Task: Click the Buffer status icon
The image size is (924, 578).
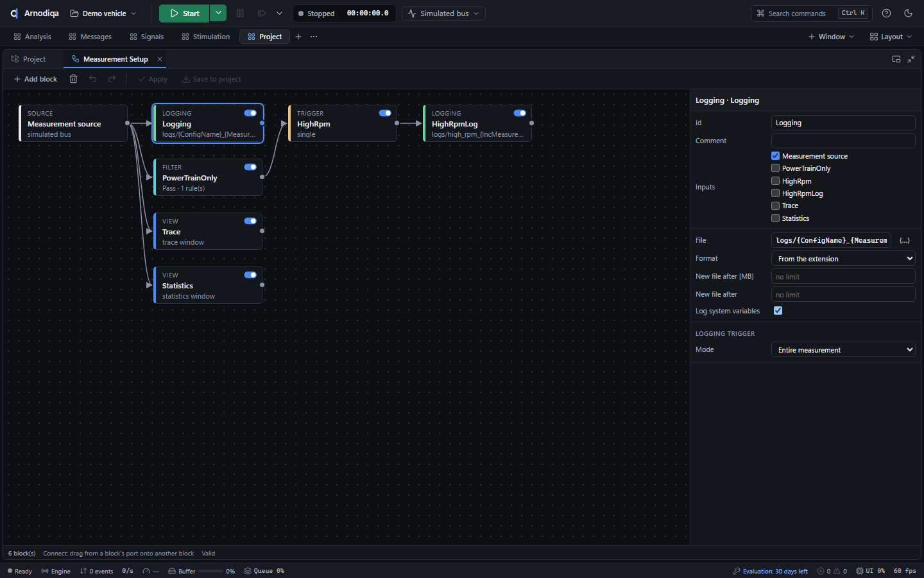Action: pos(172,571)
